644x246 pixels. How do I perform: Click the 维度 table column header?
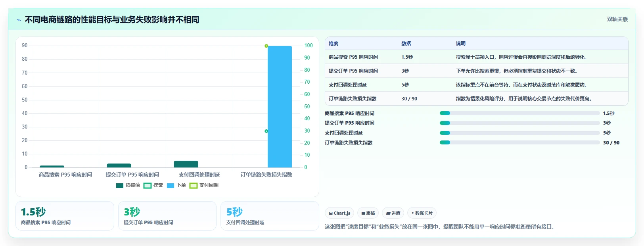(333, 44)
